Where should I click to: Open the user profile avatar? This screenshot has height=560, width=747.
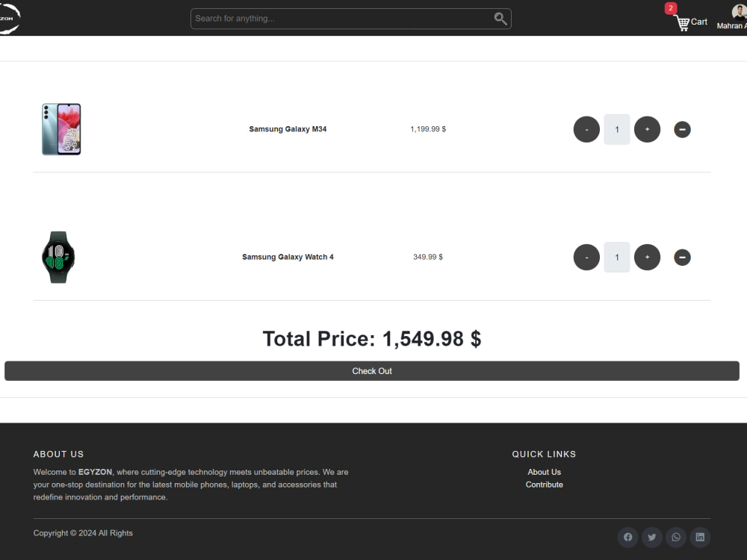[740, 11]
